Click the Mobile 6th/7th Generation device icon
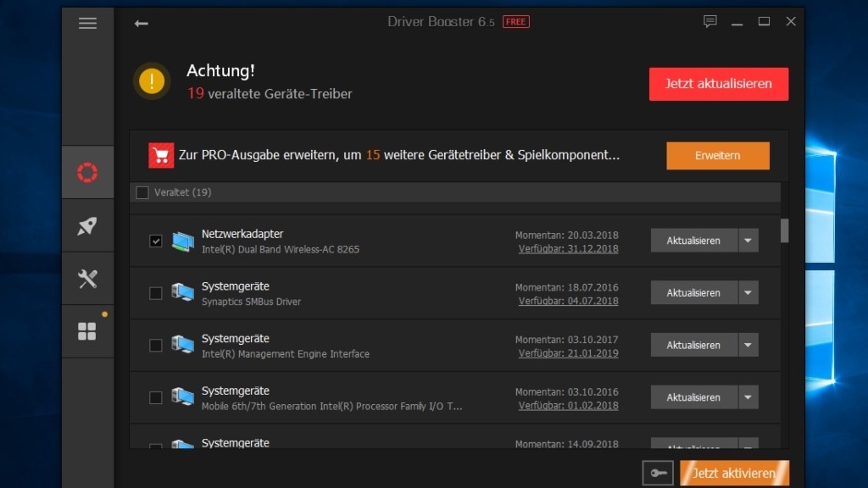The image size is (868, 488). (x=183, y=396)
